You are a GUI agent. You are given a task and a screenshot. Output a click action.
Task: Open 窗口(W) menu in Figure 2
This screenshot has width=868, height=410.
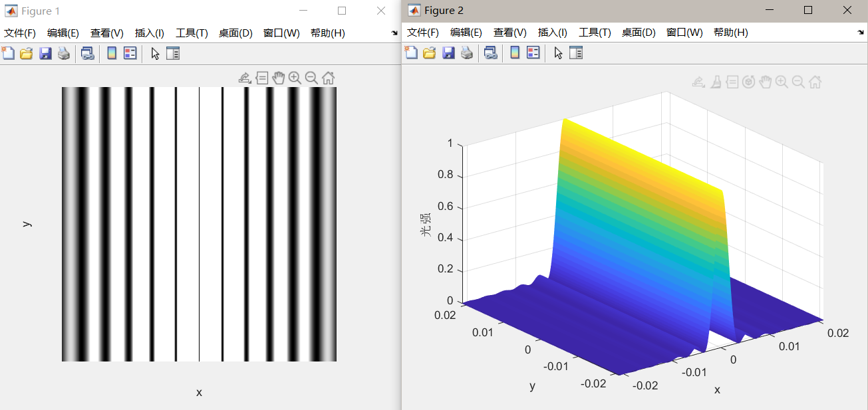tap(684, 33)
